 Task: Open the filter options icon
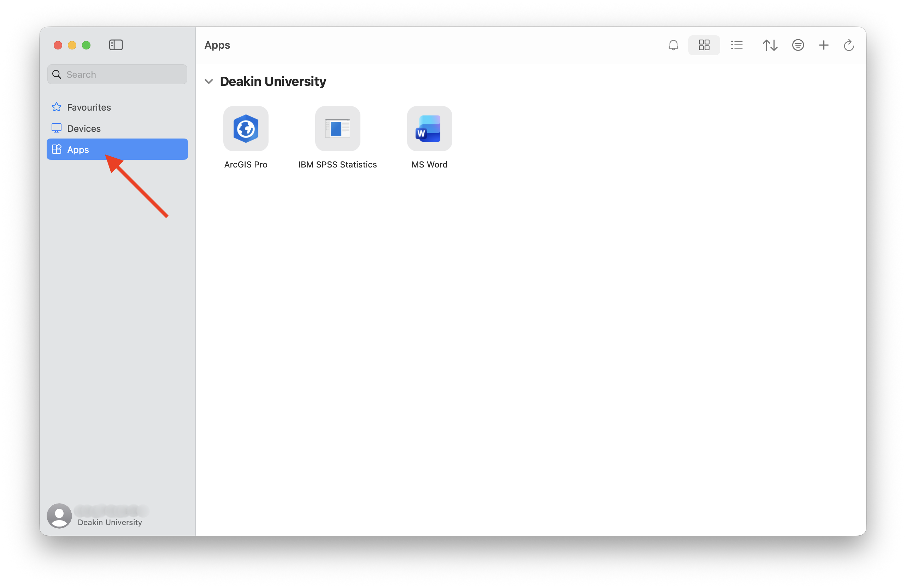coord(798,45)
